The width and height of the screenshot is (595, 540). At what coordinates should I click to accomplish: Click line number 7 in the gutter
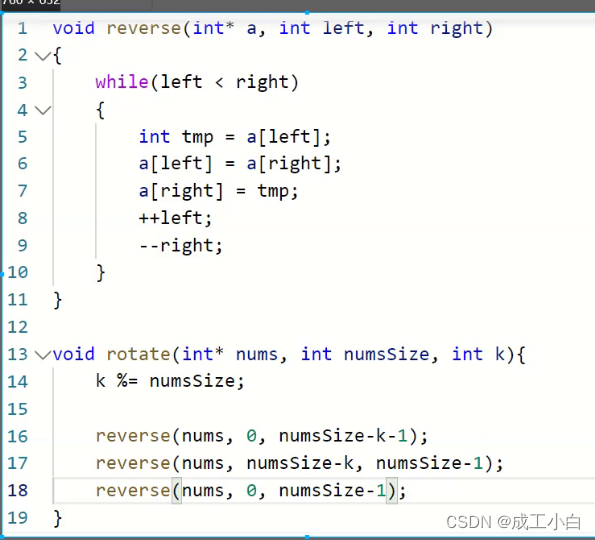22,191
